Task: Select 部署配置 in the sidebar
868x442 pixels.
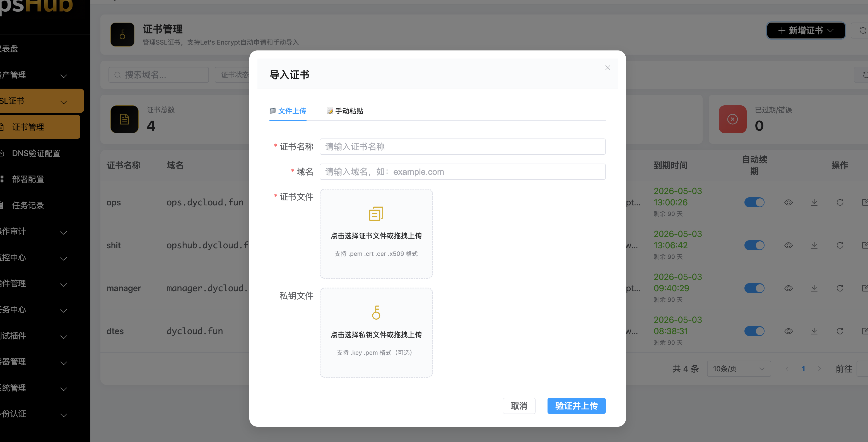Action: (x=28, y=179)
